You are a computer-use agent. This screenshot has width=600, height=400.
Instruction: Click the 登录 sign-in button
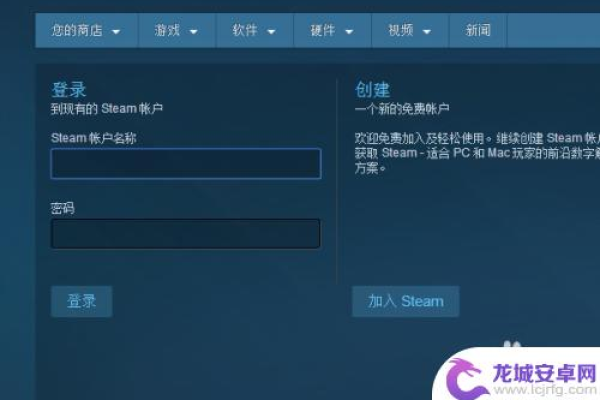point(82,301)
